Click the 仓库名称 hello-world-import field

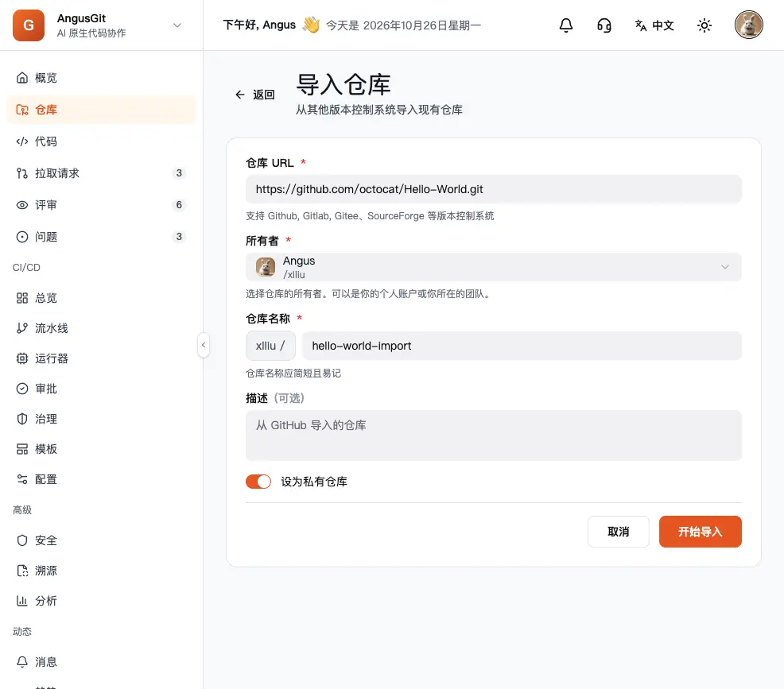(522, 346)
